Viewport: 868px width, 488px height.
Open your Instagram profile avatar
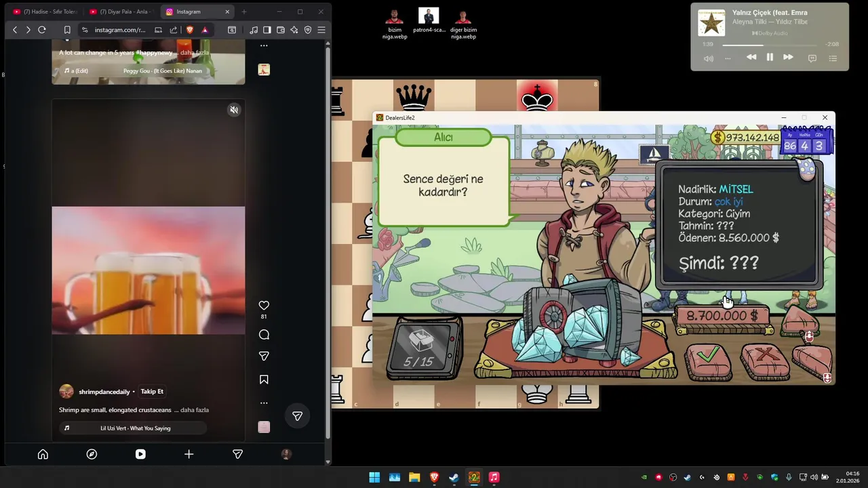[286, 454]
